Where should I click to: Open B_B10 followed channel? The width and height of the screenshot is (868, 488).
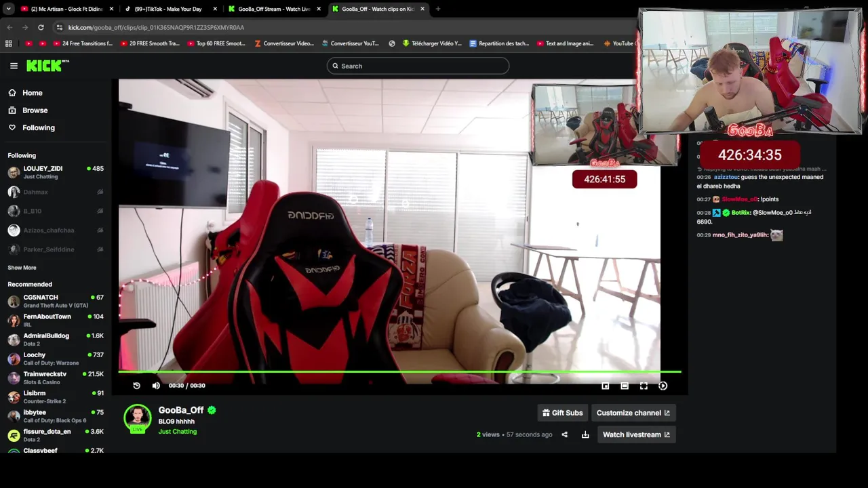56,211
